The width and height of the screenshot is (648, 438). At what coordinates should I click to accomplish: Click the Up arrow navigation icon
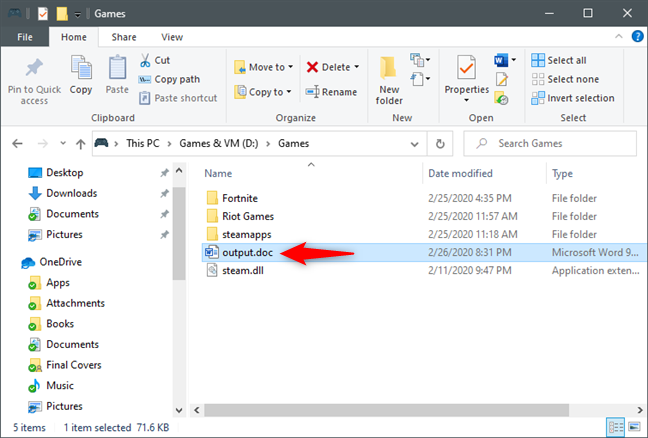pos(81,144)
